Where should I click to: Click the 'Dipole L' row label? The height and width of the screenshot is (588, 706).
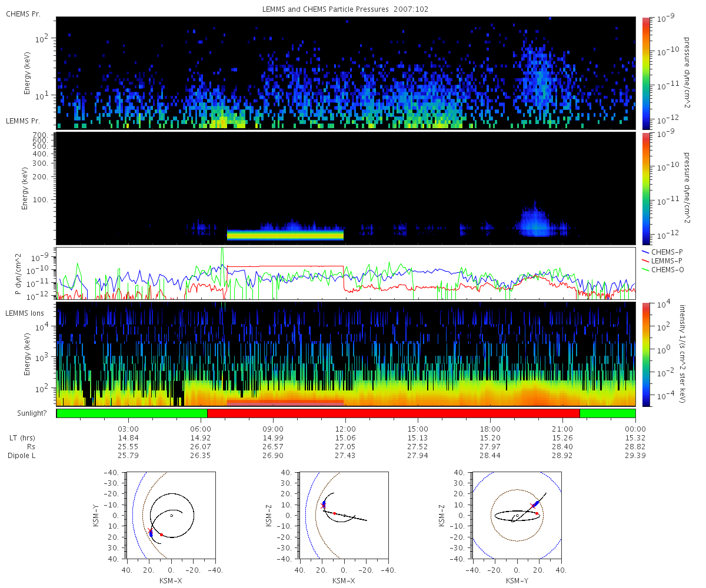point(22,456)
